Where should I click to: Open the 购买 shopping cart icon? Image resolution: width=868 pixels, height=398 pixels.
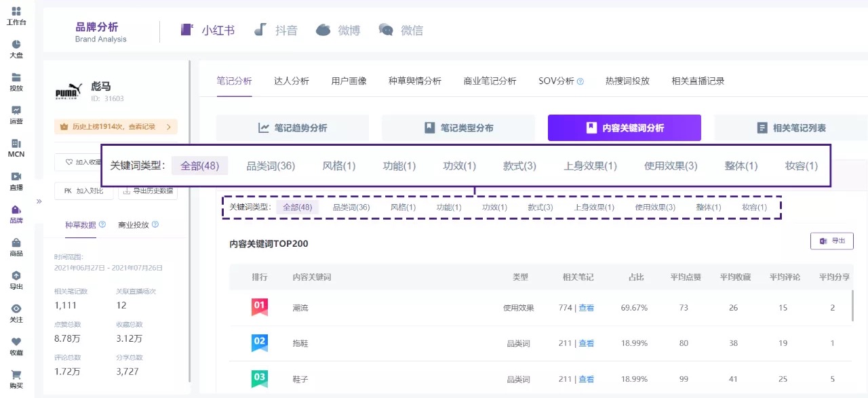(16, 374)
